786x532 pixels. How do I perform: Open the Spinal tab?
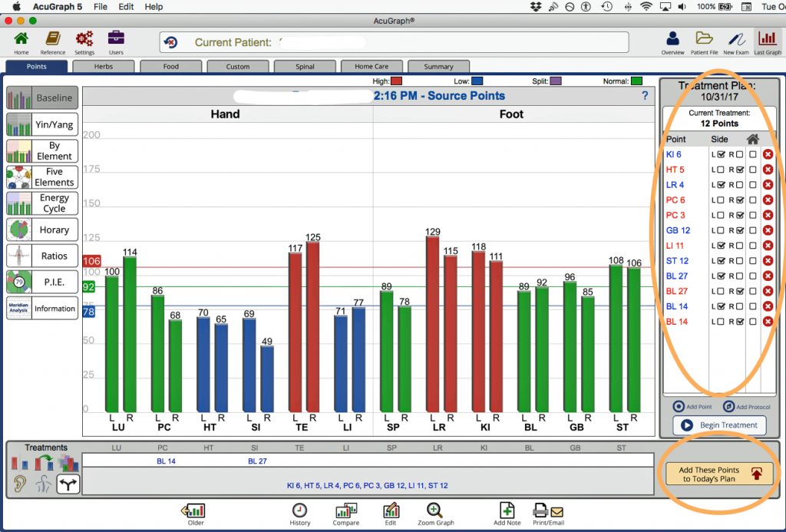[305, 67]
